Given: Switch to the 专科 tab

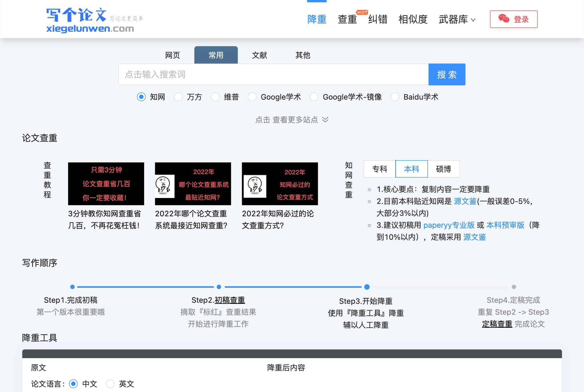Looking at the screenshot, I should 380,169.
